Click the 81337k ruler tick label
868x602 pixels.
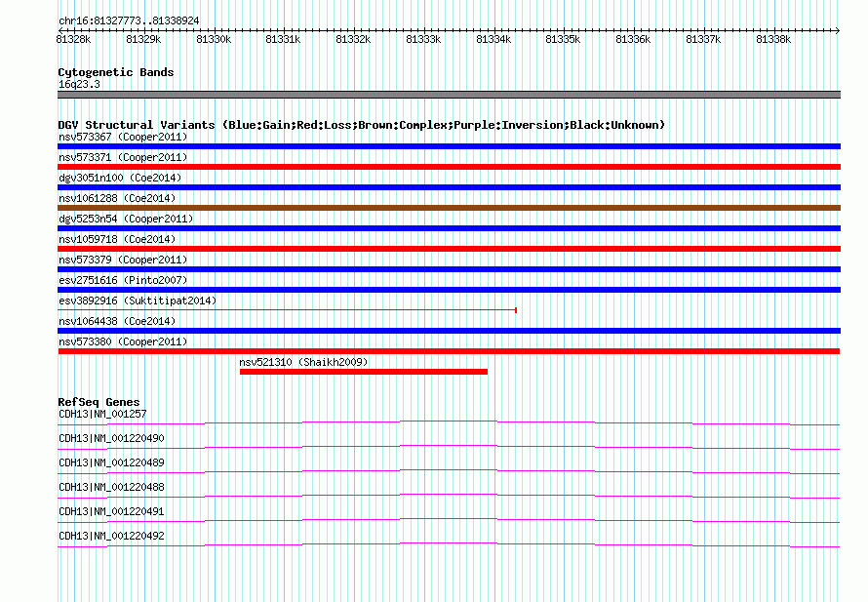coord(703,39)
